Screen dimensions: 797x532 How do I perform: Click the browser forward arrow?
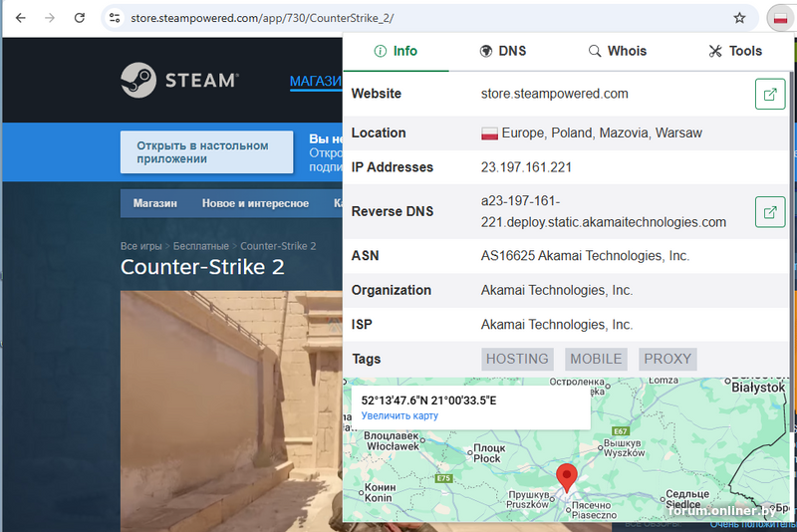(49, 18)
